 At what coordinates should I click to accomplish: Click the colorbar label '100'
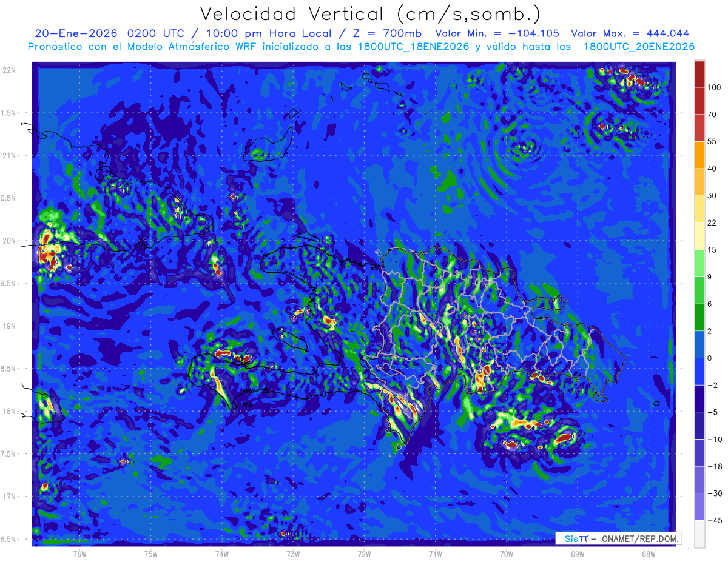click(x=714, y=87)
